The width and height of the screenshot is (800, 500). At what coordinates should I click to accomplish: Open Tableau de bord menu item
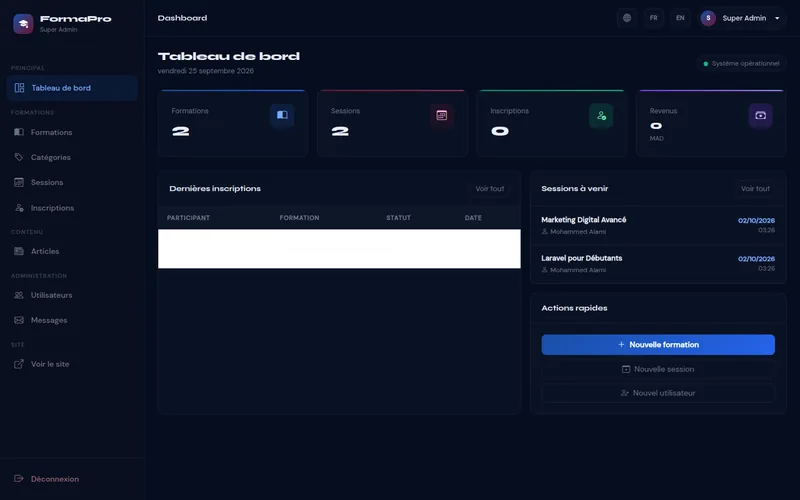click(x=72, y=88)
